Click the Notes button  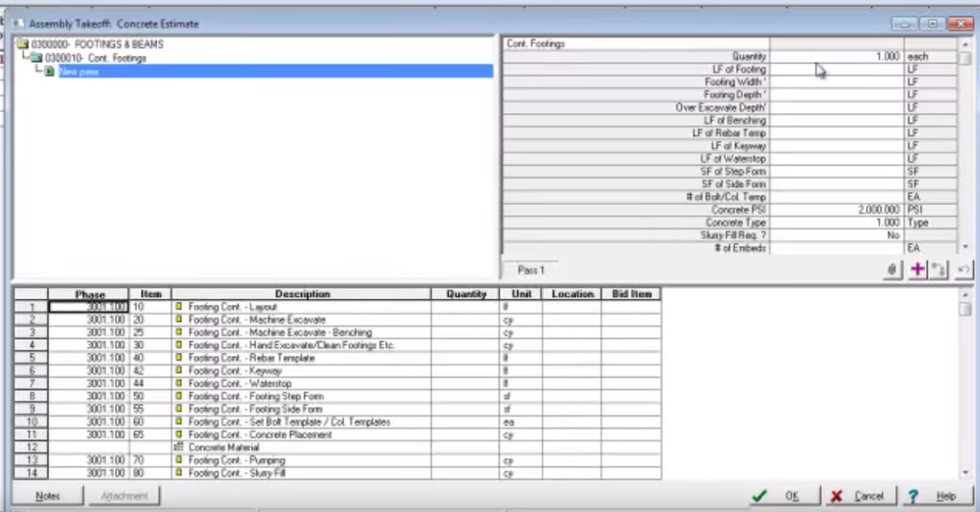click(x=48, y=495)
